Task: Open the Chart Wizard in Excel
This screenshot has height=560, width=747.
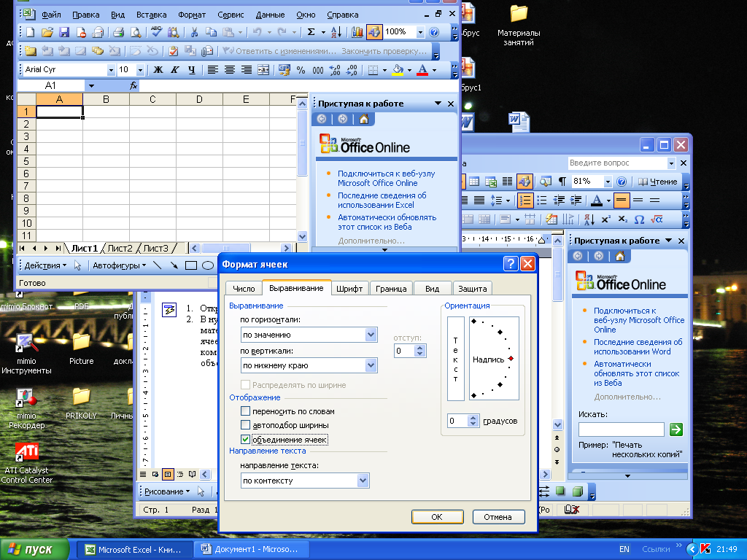Action: click(357, 32)
